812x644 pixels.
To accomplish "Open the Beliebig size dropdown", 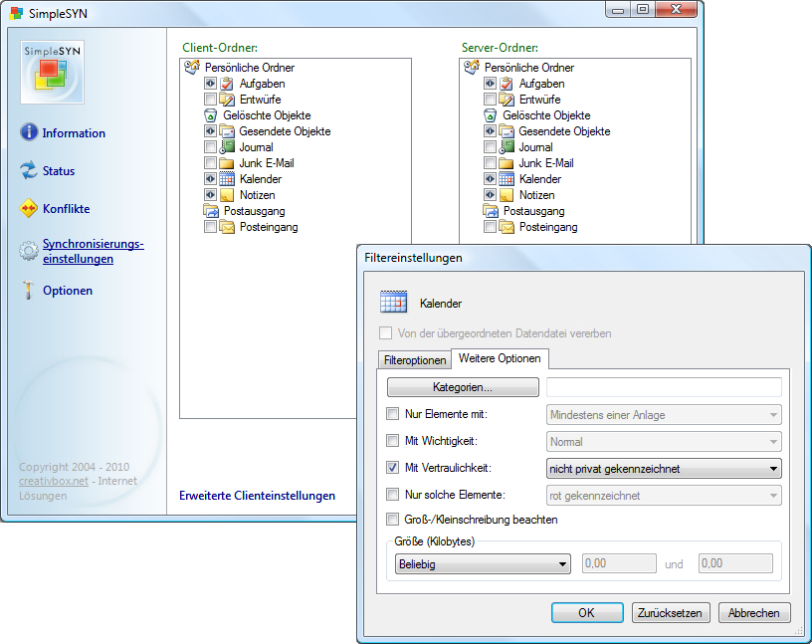I will click(x=481, y=564).
